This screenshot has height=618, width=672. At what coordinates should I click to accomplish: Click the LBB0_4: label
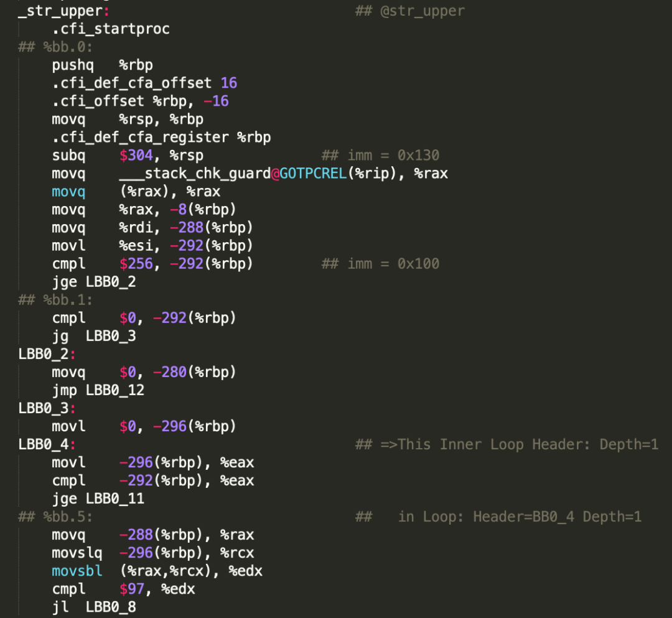tap(47, 444)
